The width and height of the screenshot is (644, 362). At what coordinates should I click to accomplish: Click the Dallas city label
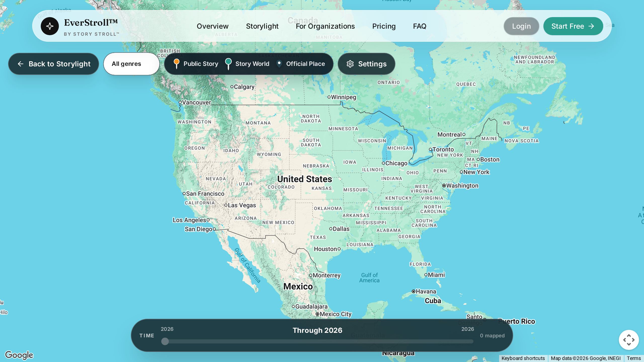click(341, 229)
